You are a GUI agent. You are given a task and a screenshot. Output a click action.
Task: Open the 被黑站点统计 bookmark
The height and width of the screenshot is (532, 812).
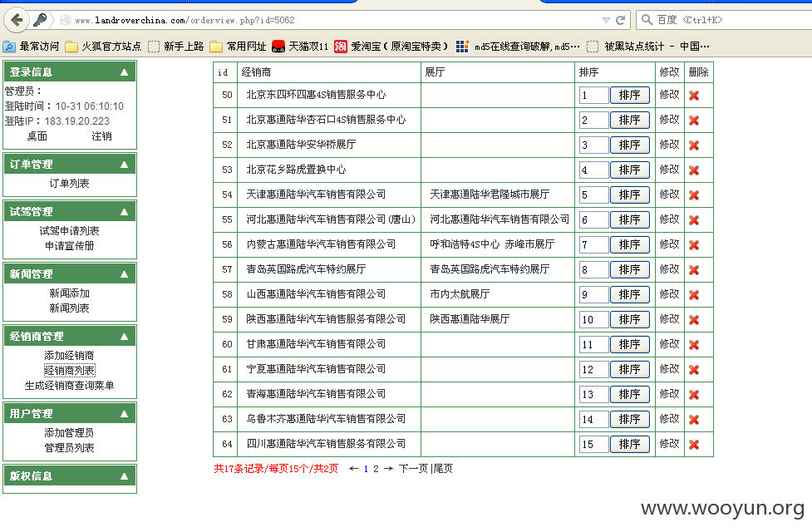tap(648, 47)
